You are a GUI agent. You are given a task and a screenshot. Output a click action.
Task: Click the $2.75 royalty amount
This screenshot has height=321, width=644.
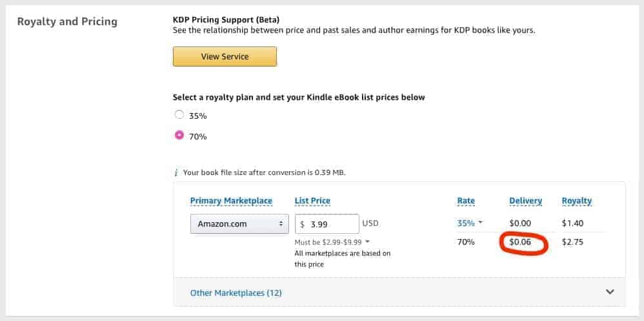click(572, 242)
